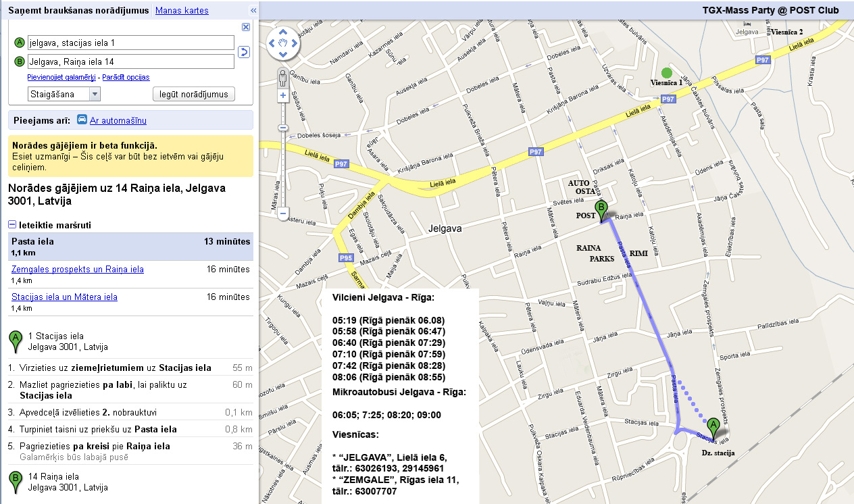Zoom out with the bottom minus button
The width and height of the screenshot is (854, 504).
pyautogui.click(x=283, y=214)
